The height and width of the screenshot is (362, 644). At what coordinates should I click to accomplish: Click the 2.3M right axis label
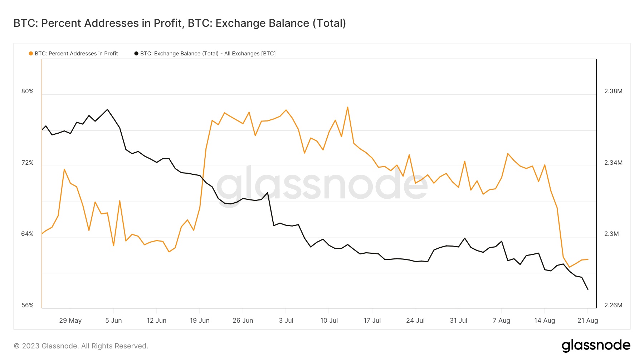[x=611, y=234]
